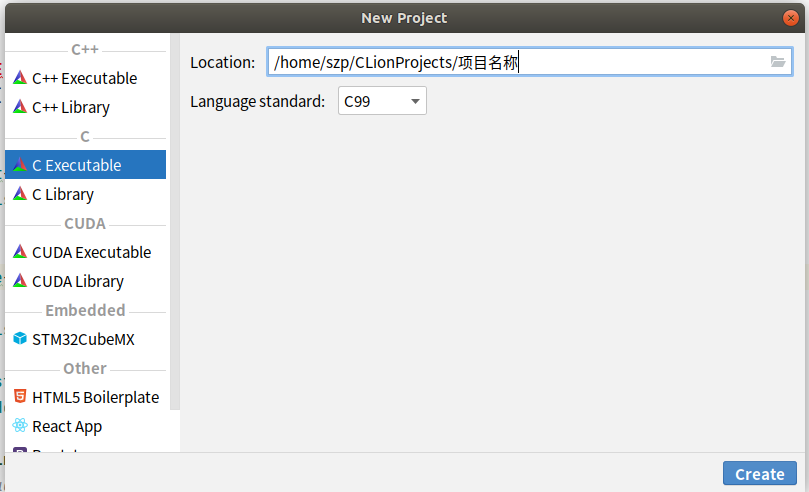Select CUDA Executable project type
Viewport: 809px width, 492px height.
[x=85, y=252]
